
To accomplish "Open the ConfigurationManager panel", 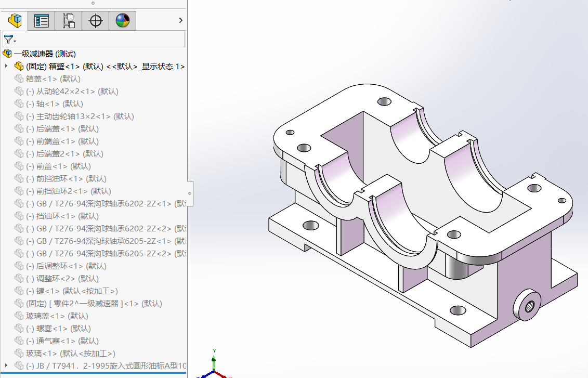I will click(68, 20).
